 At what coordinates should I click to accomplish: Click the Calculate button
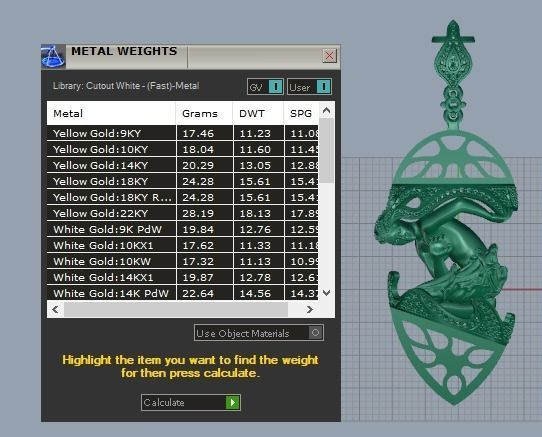(191, 402)
